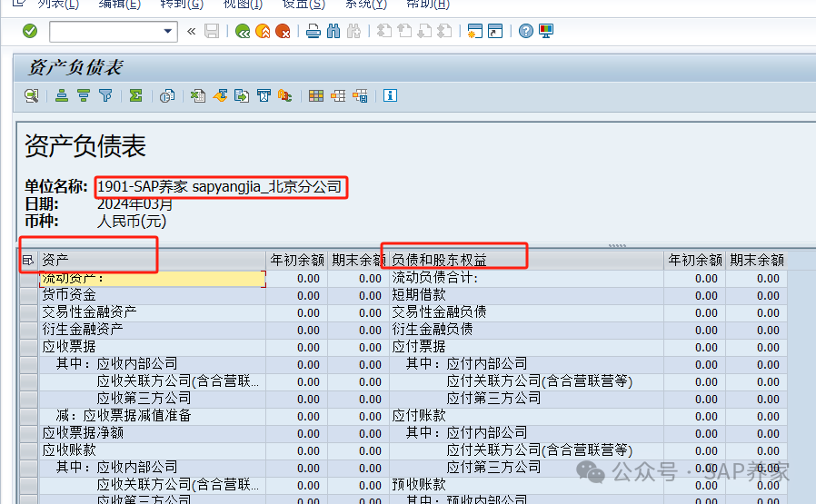Click the 应付账款 cell
This screenshot has width=816, height=504.
click(x=527, y=416)
